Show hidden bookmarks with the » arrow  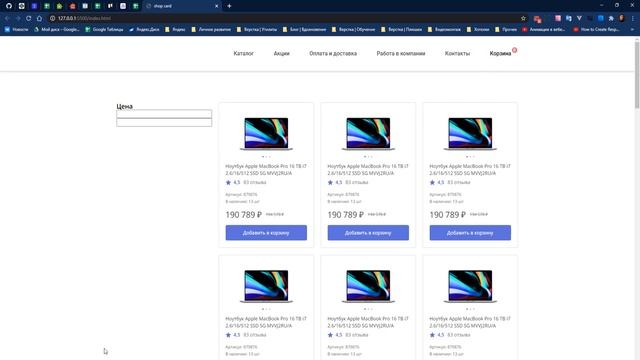(632, 29)
